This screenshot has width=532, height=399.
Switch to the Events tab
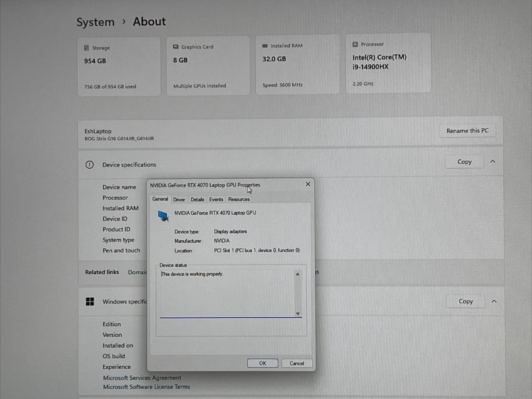coord(216,199)
